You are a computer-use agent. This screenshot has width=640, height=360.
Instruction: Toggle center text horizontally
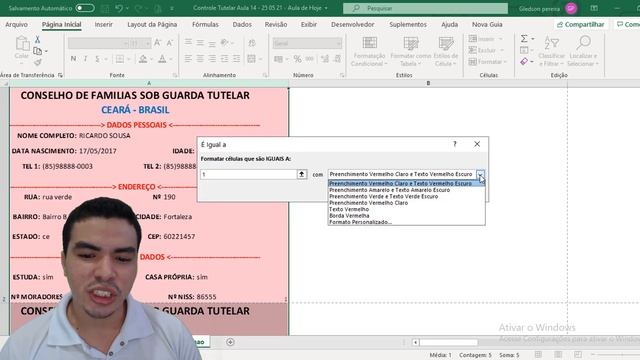pyautogui.click(x=200, y=59)
